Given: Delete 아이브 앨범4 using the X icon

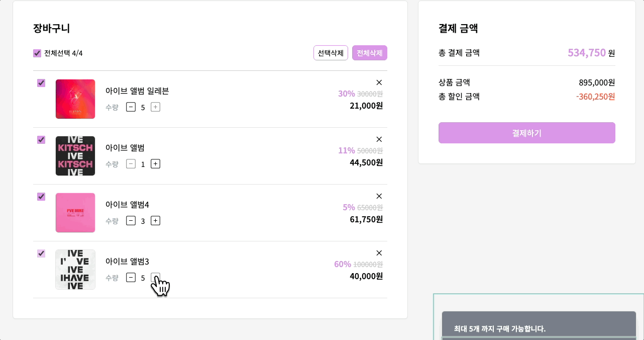Looking at the screenshot, I should click(x=379, y=196).
